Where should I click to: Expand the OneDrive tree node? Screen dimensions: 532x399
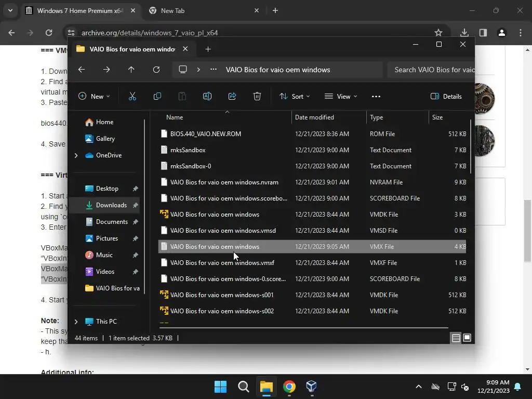[76, 155]
